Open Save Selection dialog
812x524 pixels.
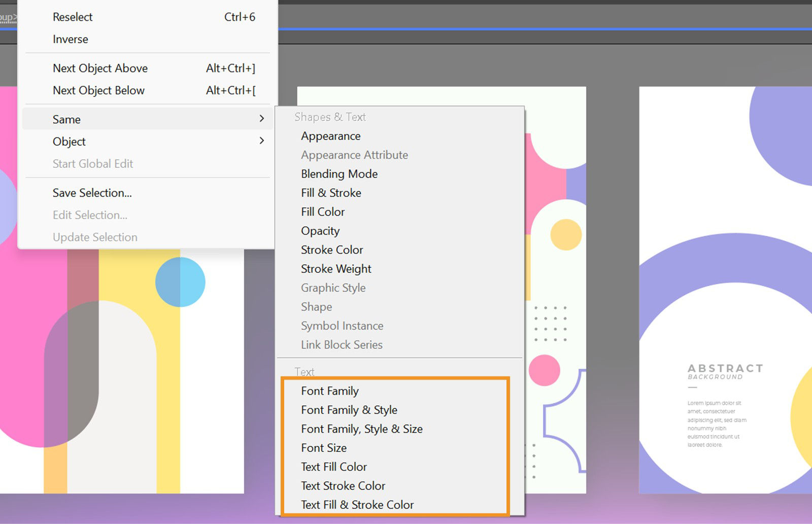click(x=92, y=193)
